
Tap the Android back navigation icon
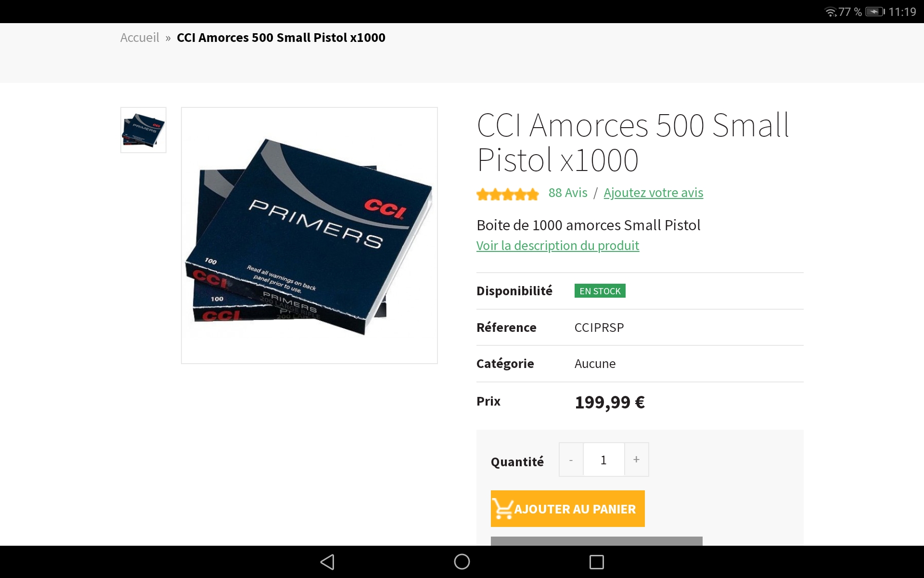point(327,562)
